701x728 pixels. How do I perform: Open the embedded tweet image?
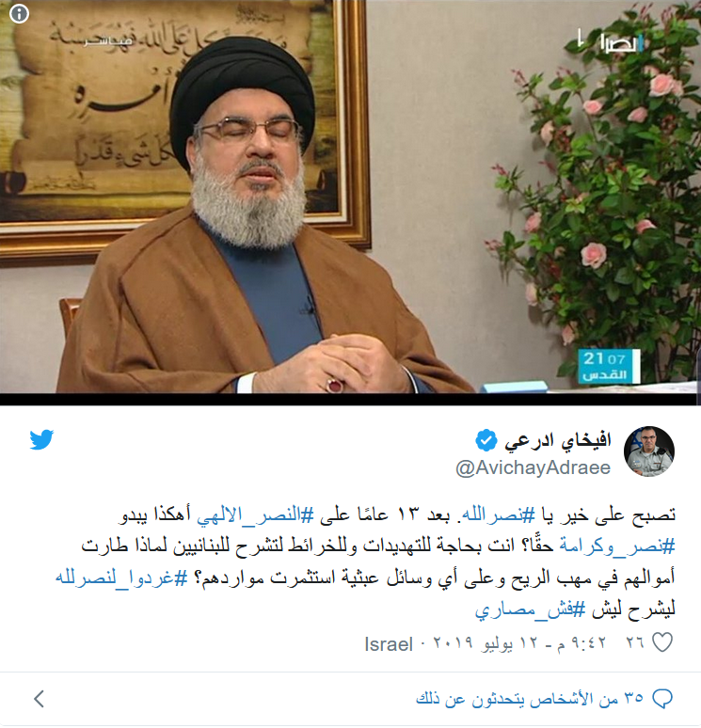[350, 197]
